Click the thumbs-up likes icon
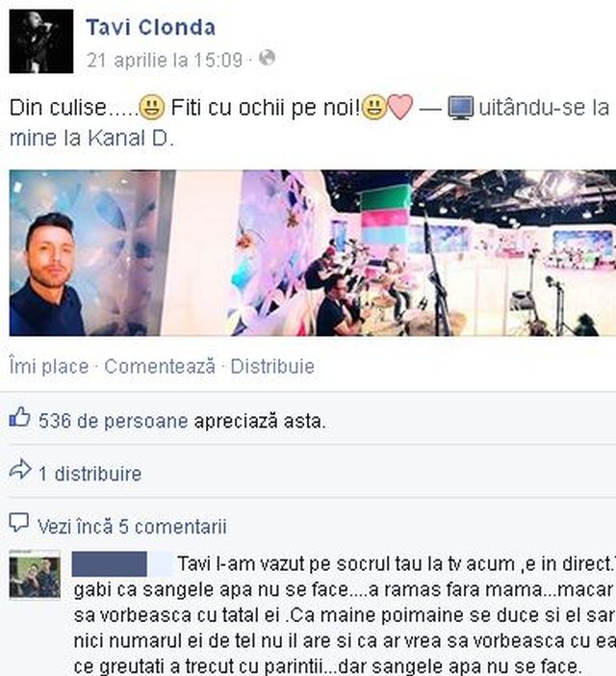The image size is (616, 676). click(20, 417)
